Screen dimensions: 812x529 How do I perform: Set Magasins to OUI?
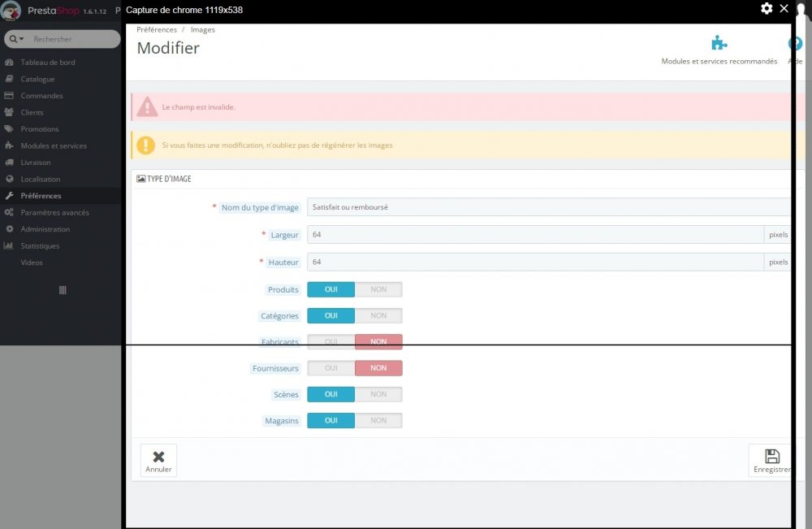(x=331, y=420)
